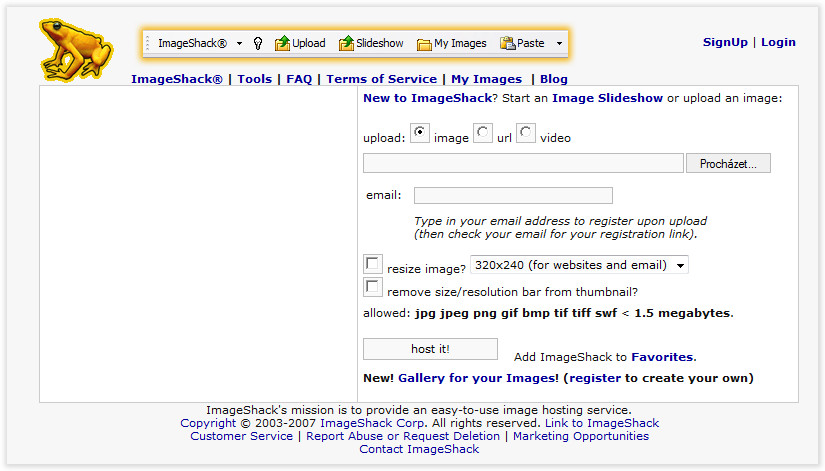Image resolution: width=825 pixels, height=471 pixels.
Task: Select the url upload radio button
Action: [x=482, y=133]
